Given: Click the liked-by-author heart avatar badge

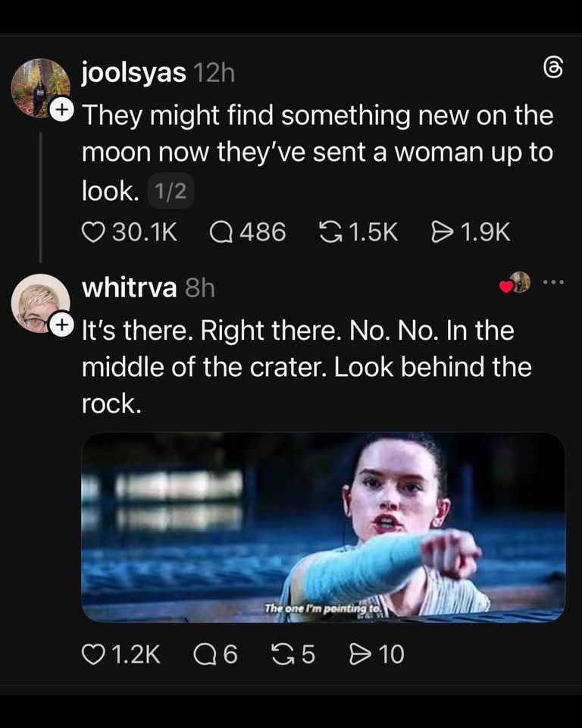Looking at the screenshot, I should (515, 283).
